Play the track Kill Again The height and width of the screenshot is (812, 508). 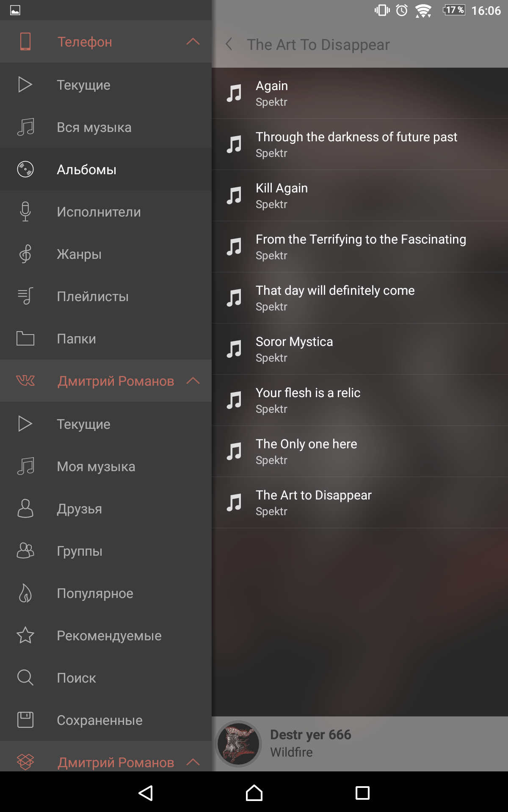click(360, 195)
